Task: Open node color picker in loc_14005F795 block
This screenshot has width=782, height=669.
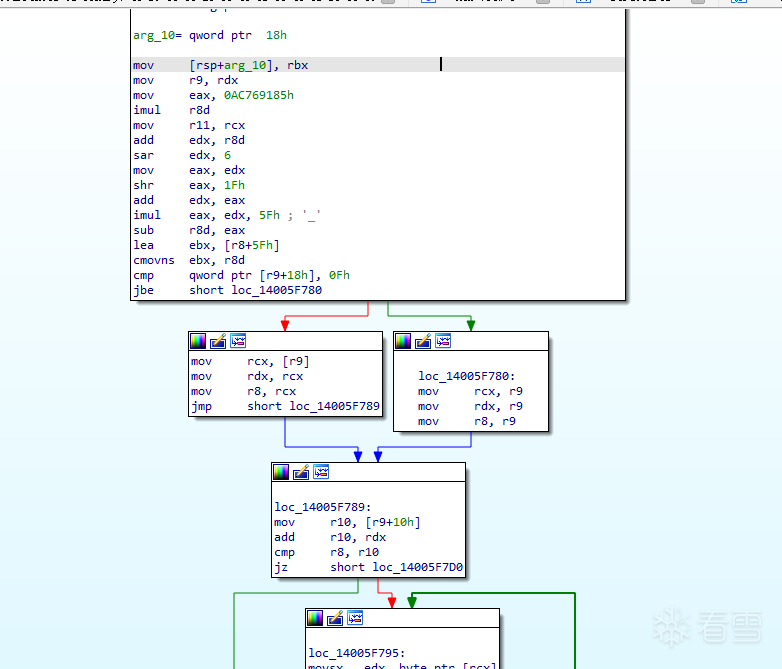Action: tap(315, 618)
